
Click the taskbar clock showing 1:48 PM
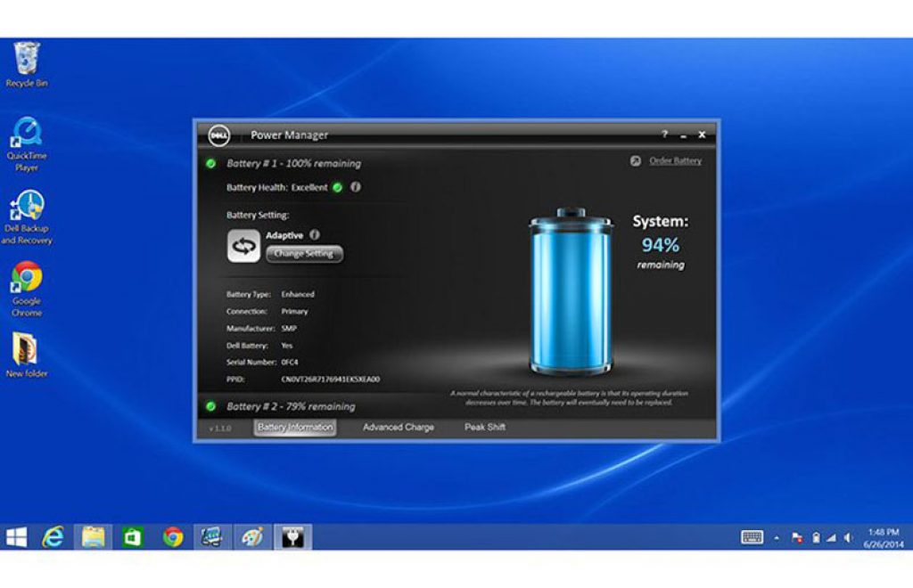pyautogui.click(x=884, y=538)
